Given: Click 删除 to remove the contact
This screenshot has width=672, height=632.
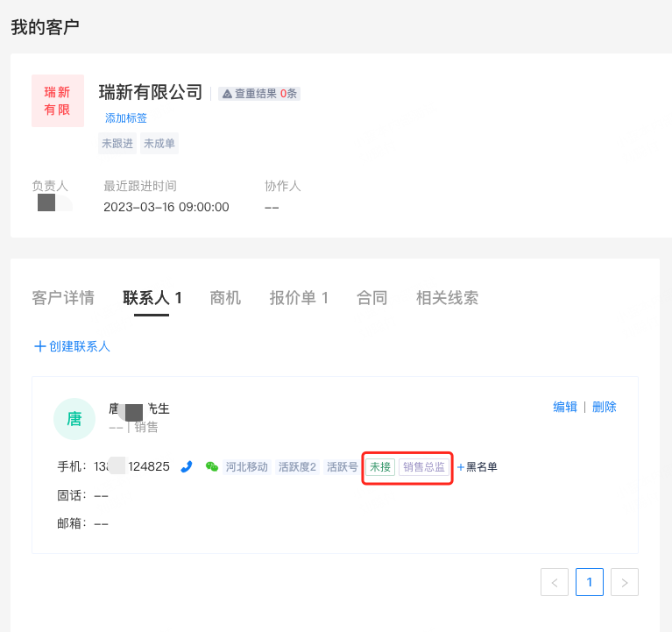Looking at the screenshot, I should tap(605, 407).
